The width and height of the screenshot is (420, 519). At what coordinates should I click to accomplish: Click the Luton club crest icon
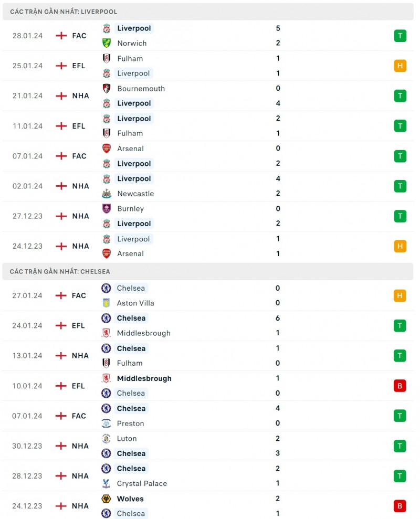click(106, 438)
